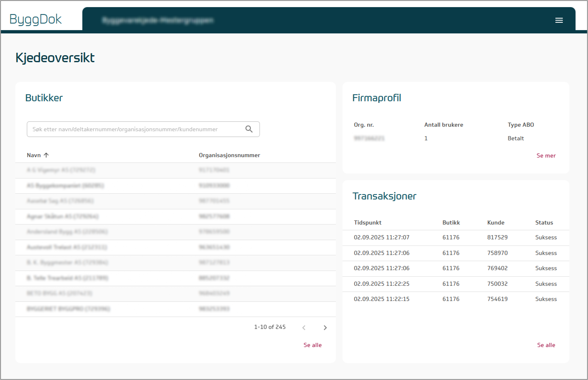Viewport: 588px width, 380px height.
Task: Go to previous page of Butikker
Action: (304, 327)
